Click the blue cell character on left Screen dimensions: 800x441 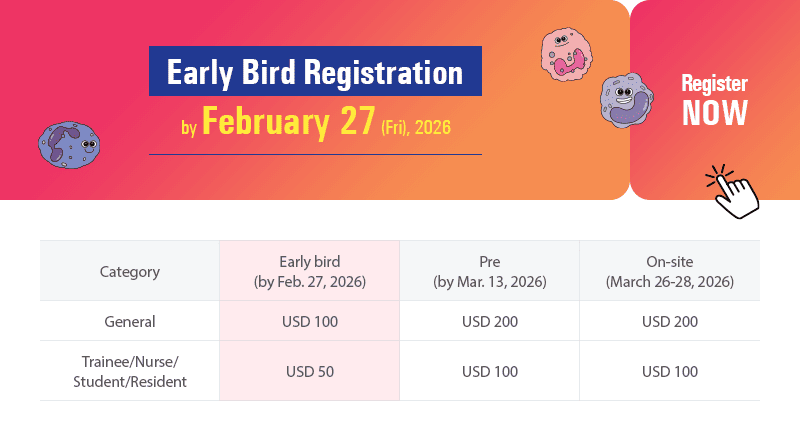(66, 144)
